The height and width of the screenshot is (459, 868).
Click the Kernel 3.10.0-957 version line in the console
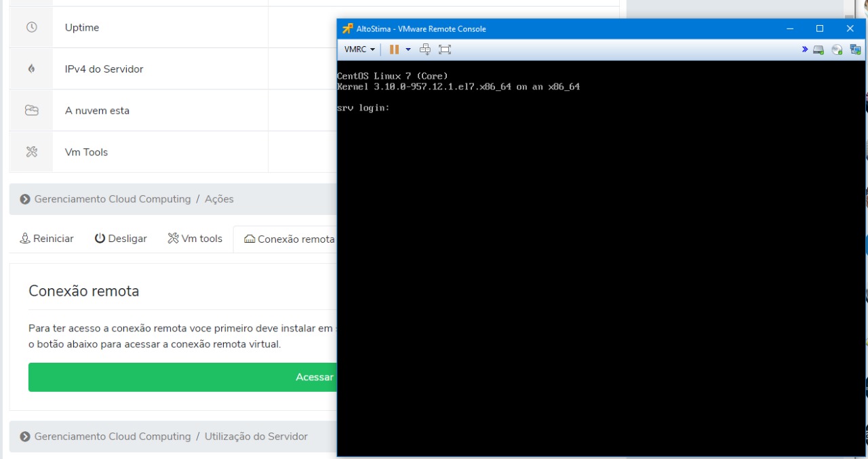pos(458,87)
